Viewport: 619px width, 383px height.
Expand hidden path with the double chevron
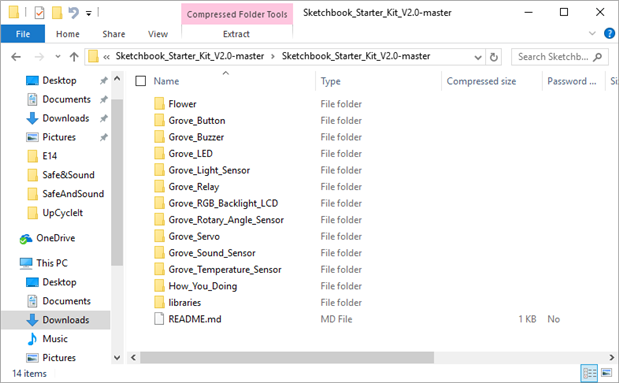(106, 57)
